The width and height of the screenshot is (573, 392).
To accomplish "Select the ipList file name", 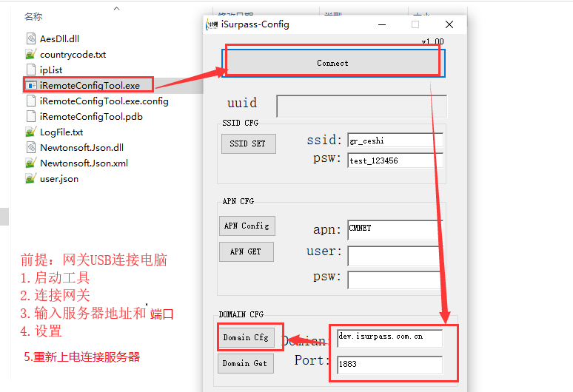I will pos(51,70).
